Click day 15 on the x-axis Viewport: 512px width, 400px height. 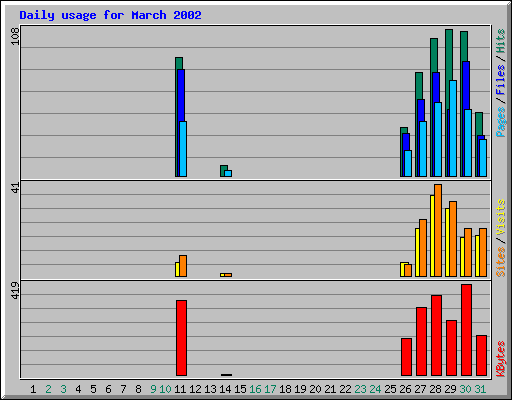(240, 389)
